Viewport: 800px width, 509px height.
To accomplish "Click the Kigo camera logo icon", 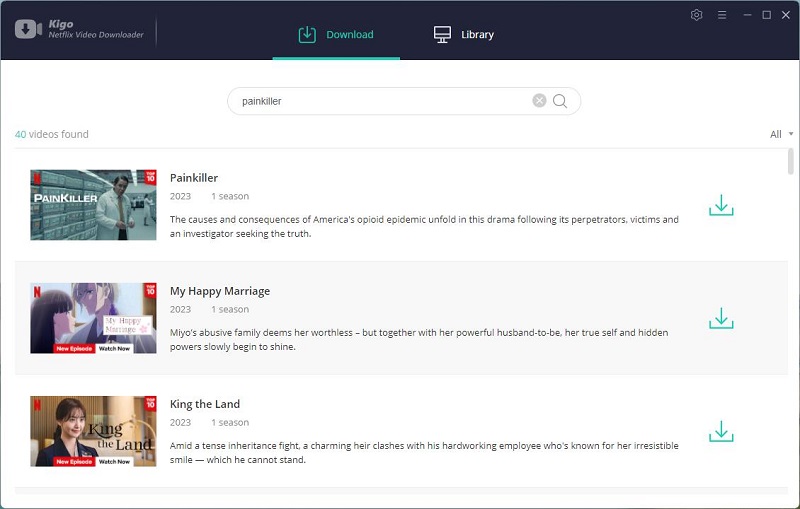I will [x=28, y=29].
